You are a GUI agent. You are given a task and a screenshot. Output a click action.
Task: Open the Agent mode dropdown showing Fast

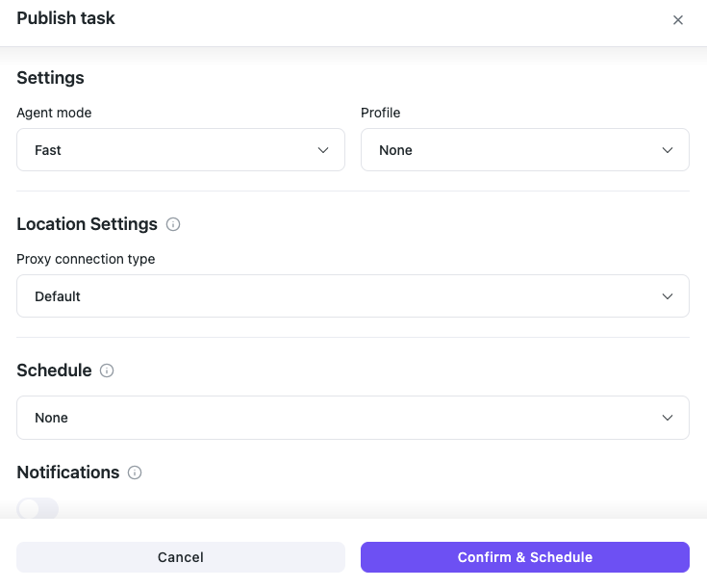[181, 150]
